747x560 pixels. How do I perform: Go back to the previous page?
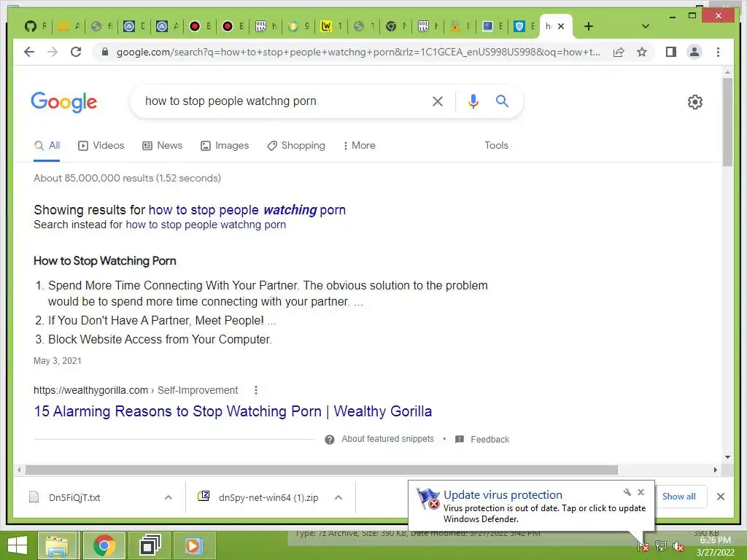pyautogui.click(x=29, y=52)
